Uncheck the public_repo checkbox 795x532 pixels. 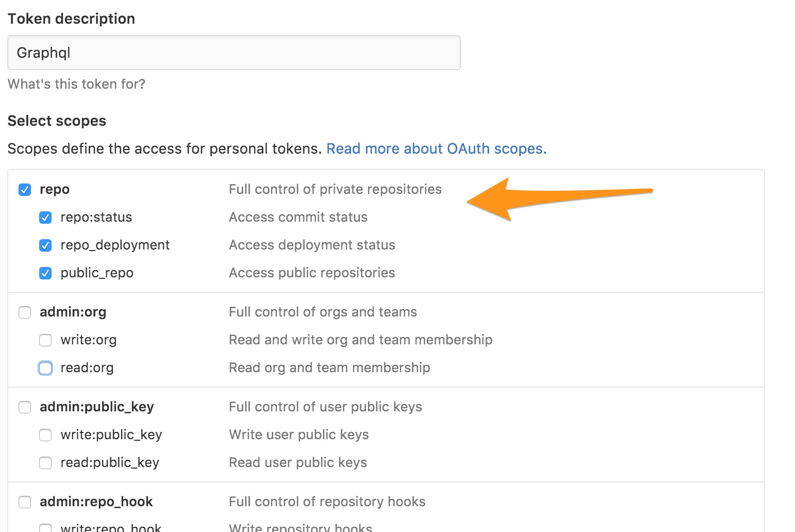point(45,273)
